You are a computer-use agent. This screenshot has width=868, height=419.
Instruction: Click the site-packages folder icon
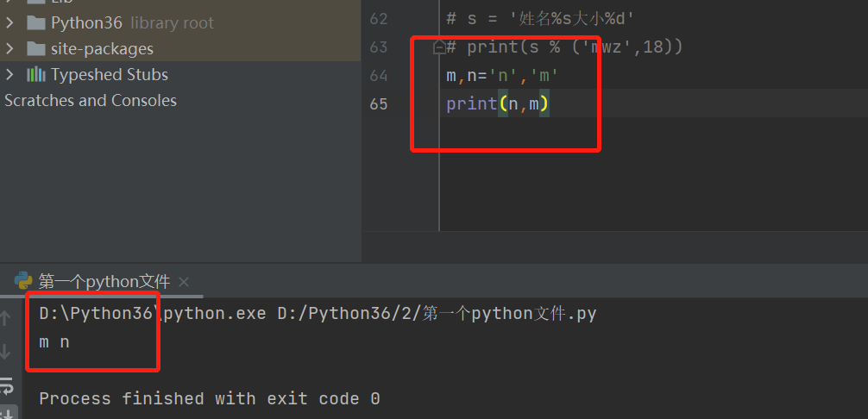coord(36,48)
